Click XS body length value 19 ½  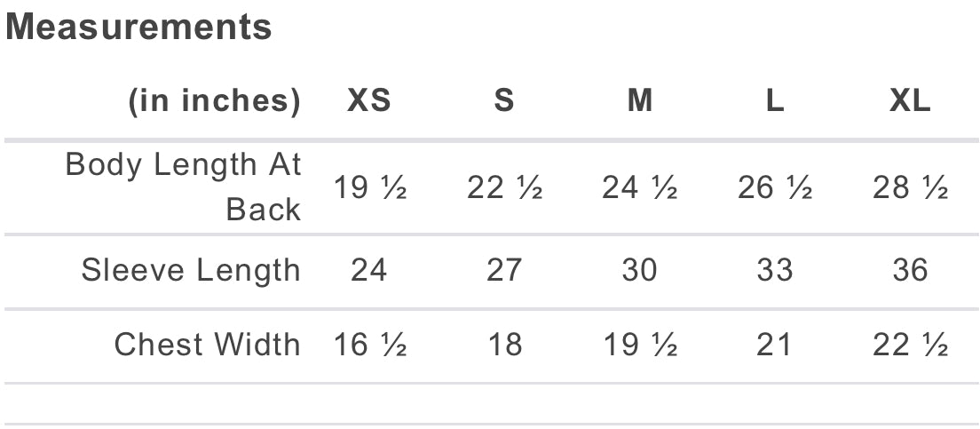pyautogui.click(x=370, y=187)
